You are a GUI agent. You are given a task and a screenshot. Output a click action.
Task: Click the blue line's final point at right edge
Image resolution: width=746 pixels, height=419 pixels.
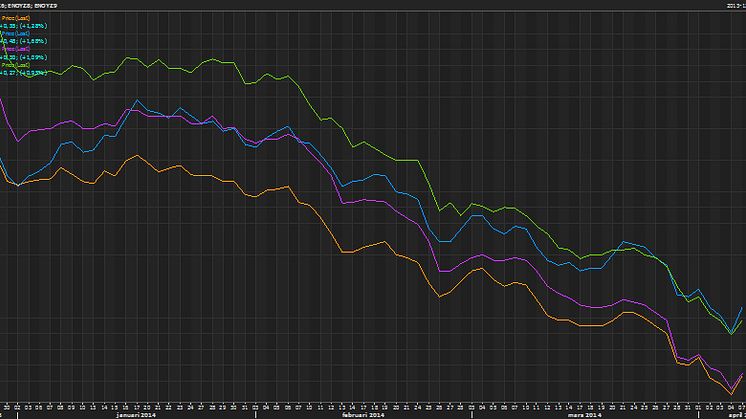(743, 308)
